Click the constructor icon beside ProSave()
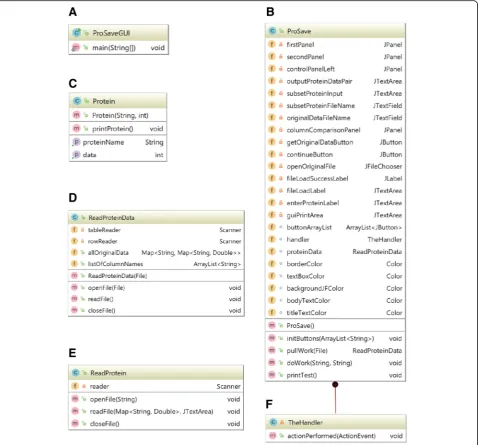Screen dimensions: 486x445 pos(272,325)
